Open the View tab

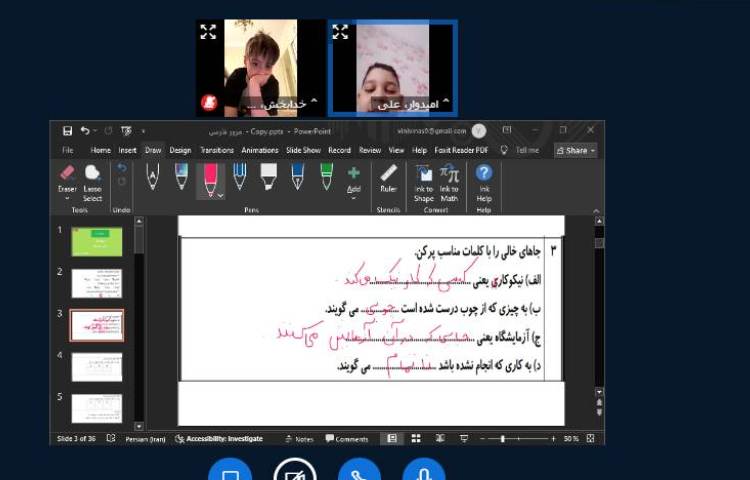point(396,150)
